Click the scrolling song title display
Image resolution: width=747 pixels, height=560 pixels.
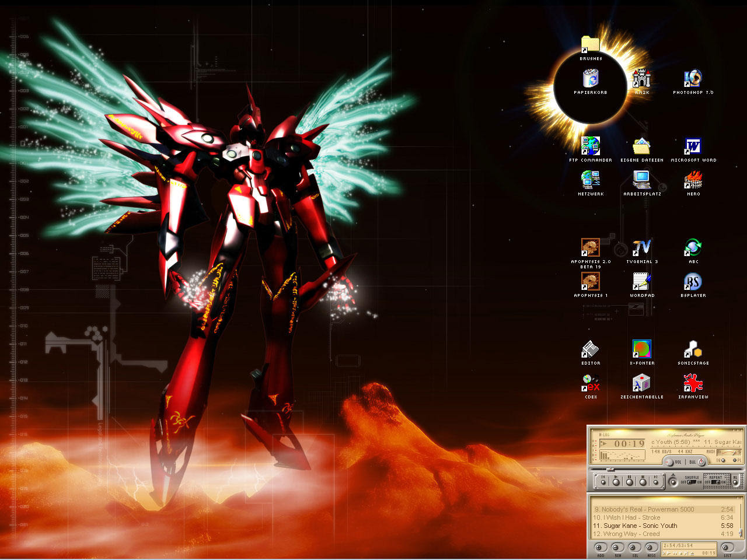click(696, 442)
